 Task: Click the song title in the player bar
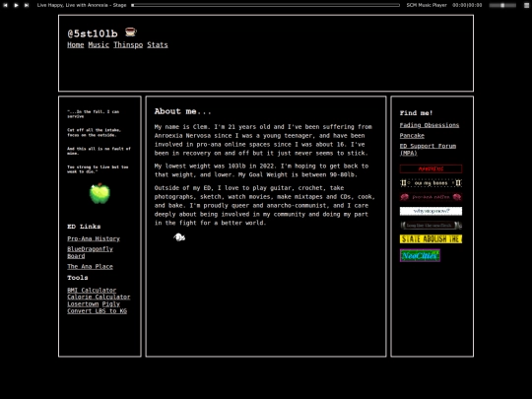tap(82, 5)
